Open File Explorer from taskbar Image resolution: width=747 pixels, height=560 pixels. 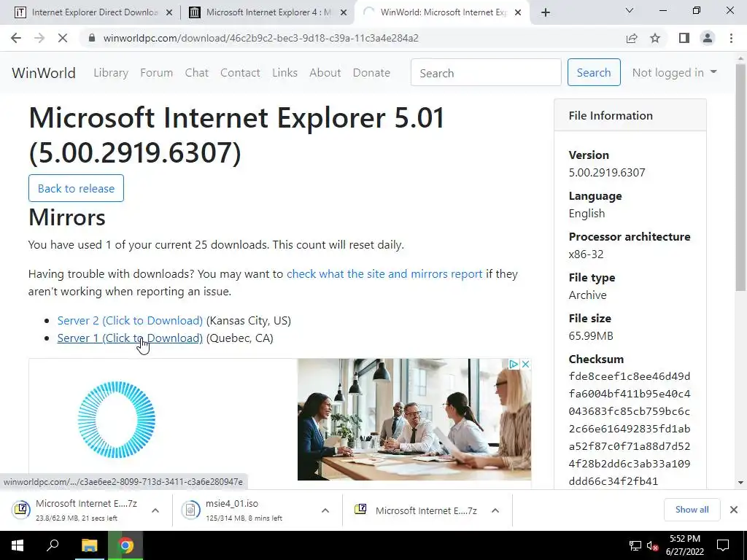(x=90, y=545)
